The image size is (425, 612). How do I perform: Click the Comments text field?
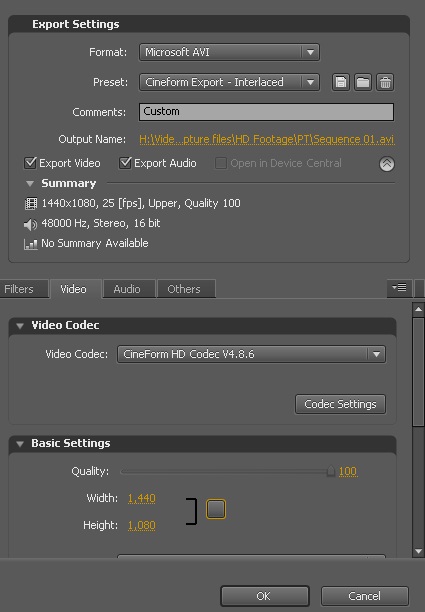(x=267, y=112)
